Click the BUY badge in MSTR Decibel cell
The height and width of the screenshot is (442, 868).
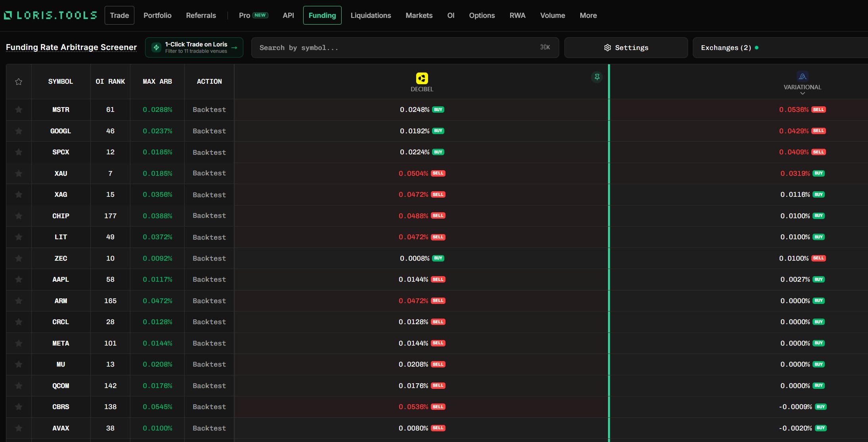pyautogui.click(x=438, y=110)
